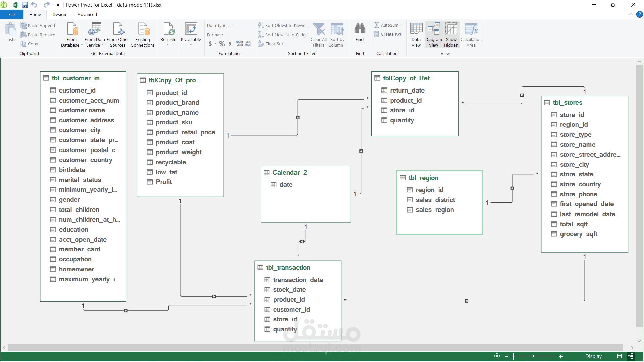Switch to the Design tab

click(x=59, y=14)
